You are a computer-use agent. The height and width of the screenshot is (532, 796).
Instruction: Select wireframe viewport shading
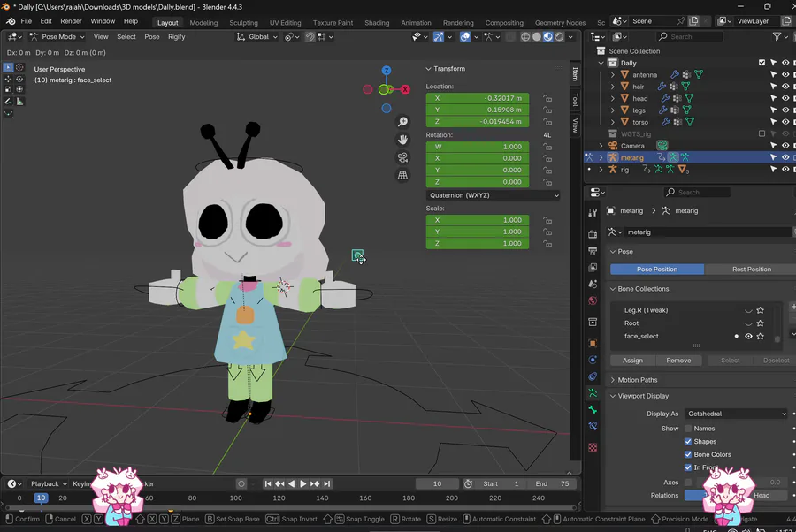[x=525, y=37]
